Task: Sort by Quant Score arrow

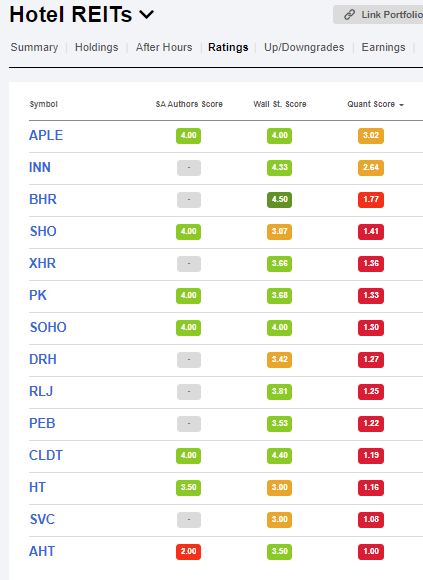Action: pos(402,105)
